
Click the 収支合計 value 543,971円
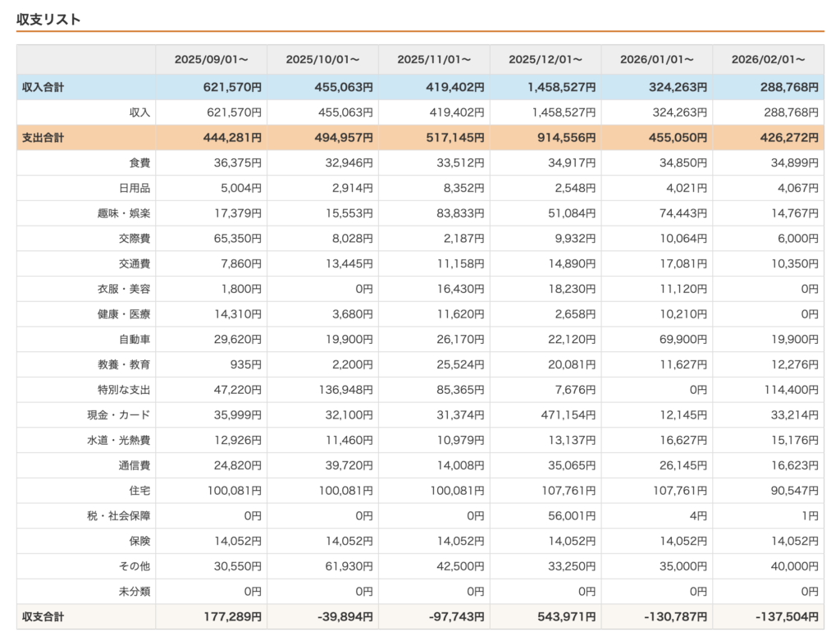(566, 617)
